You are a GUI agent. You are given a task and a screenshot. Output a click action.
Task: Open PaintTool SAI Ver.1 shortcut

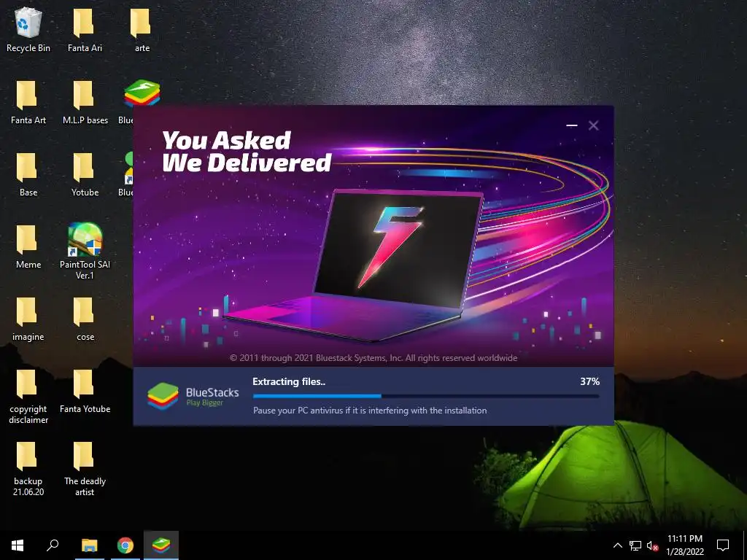click(x=85, y=252)
